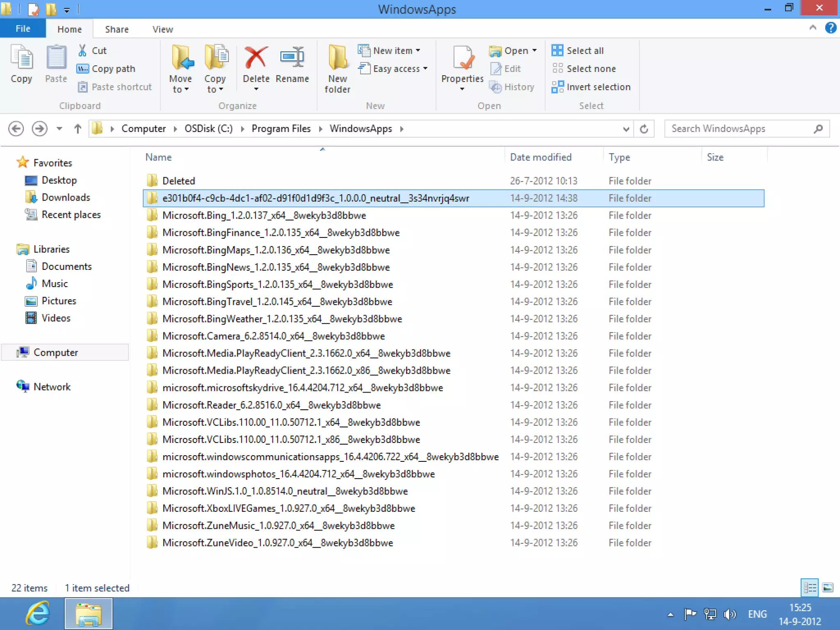
Task: Go back with the Back arrow
Action: [x=16, y=129]
